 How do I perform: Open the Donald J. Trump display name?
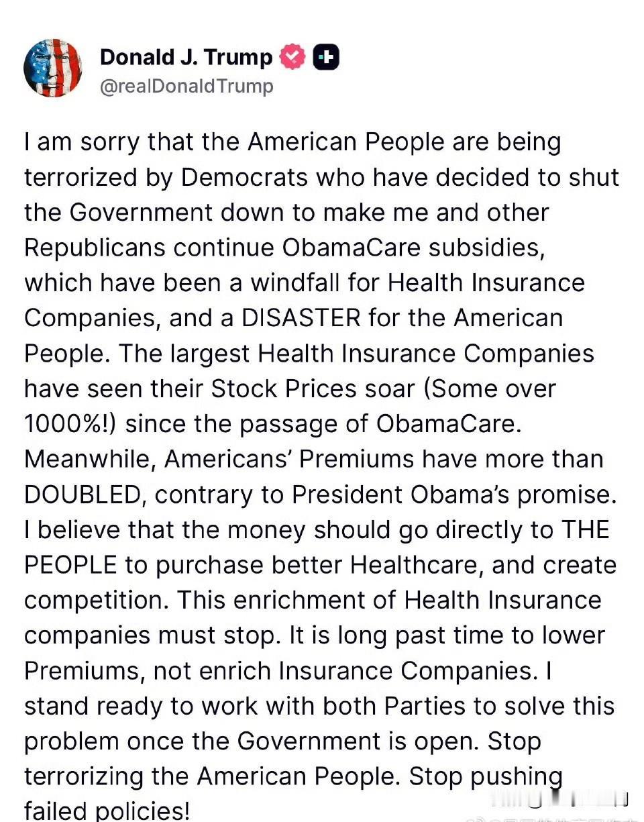pyautogui.click(x=186, y=58)
